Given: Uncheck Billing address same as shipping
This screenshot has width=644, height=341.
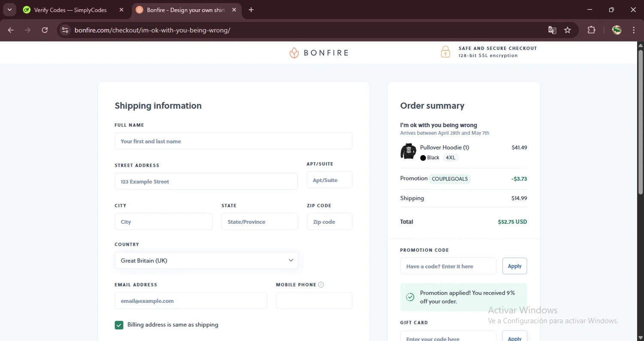Looking at the screenshot, I should (x=119, y=325).
